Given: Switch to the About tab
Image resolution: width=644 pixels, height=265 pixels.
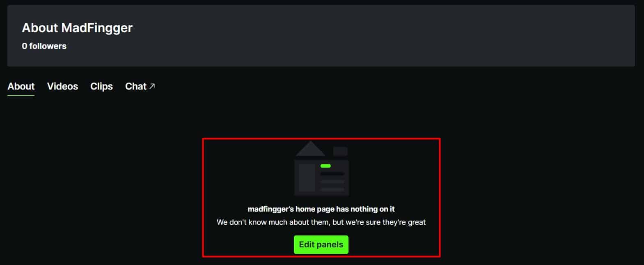Looking at the screenshot, I should tap(21, 86).
